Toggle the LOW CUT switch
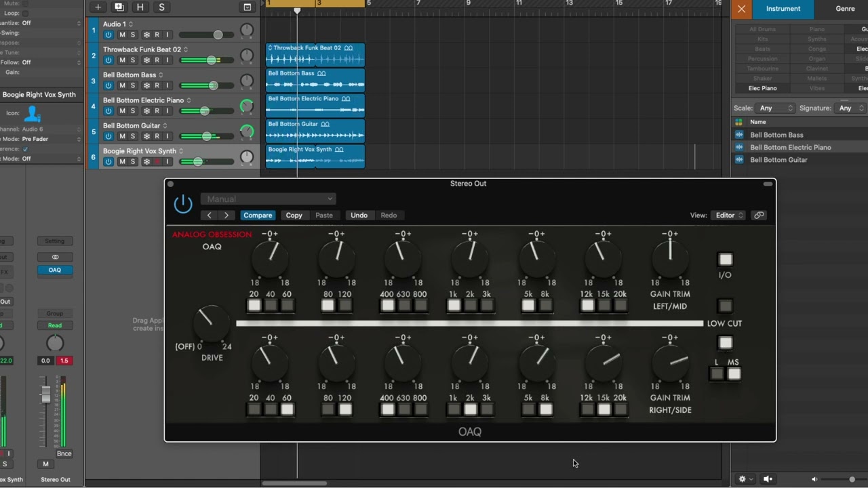 point(725,306)
